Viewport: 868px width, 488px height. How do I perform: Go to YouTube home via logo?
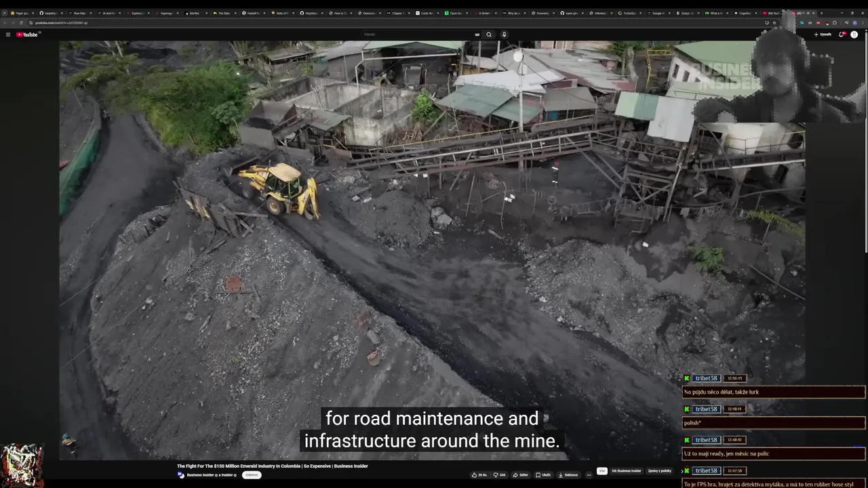[x=27, y=35]
